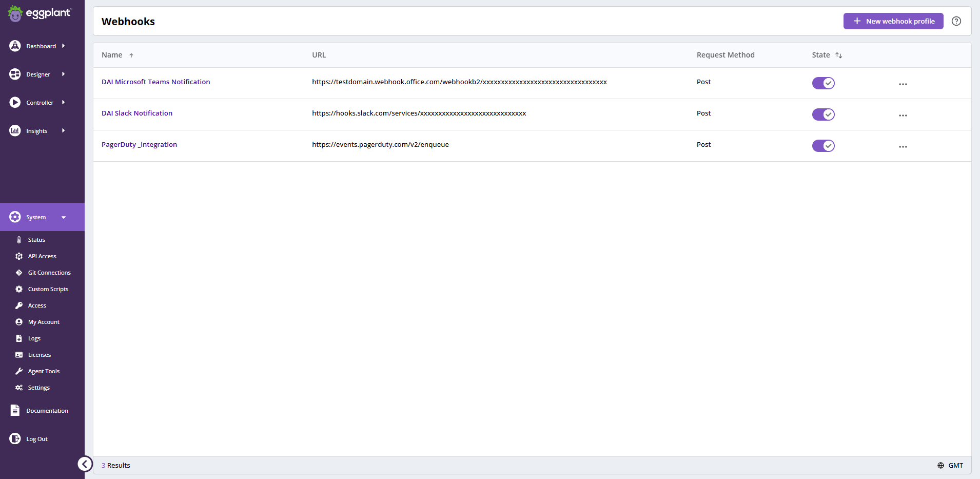Click the hooks.slack.com URL text
Image resolution: width=980 pixels, height=479 pixels.
419,113
